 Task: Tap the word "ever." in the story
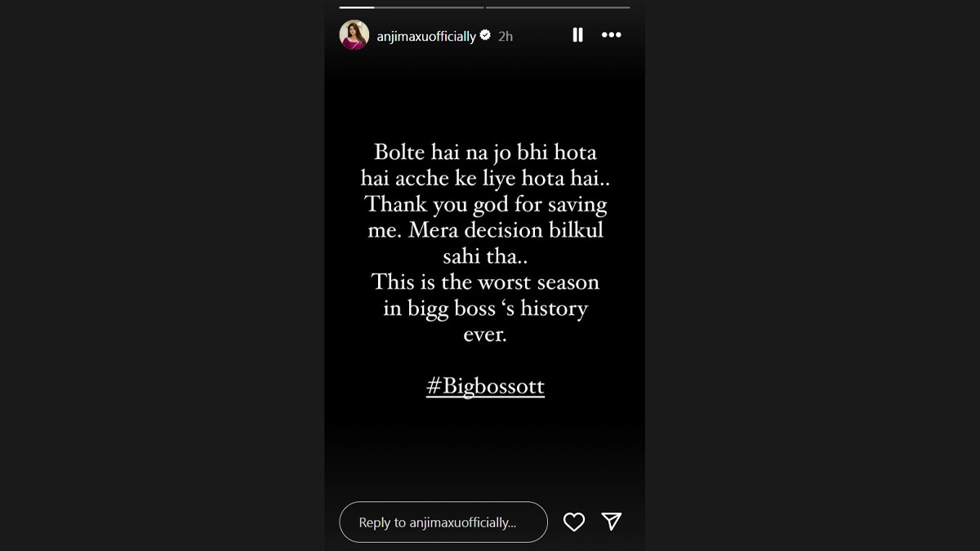[x=485, y=335]
